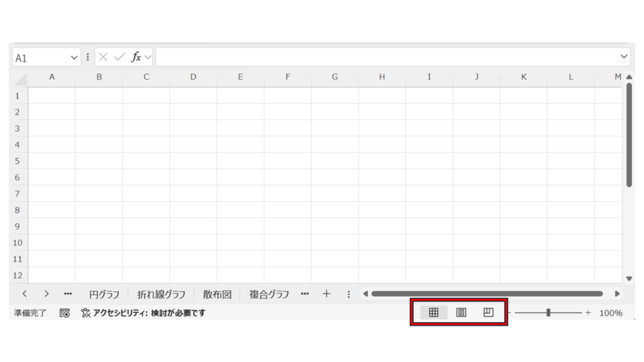The width and height of the screenshot is (644, 362).
Task: Click the cancel X icon in formula bar
Action: 104,57
